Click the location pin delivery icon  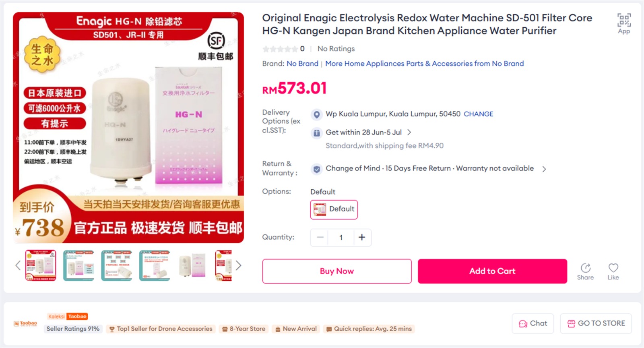(317, 114)
